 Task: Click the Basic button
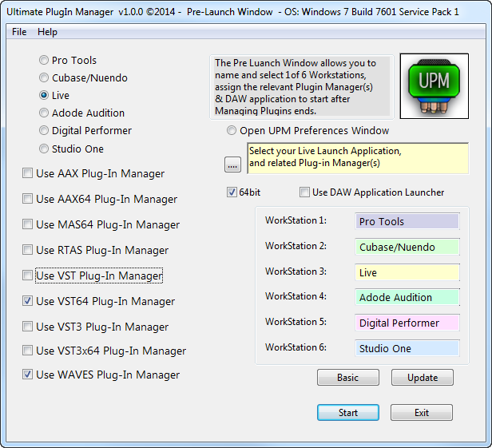tap(348, 378)
